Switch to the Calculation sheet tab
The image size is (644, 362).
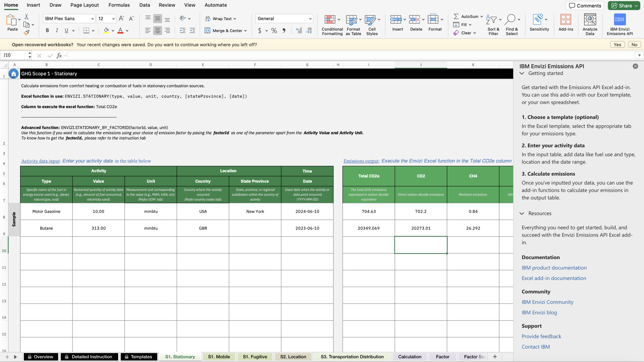tap(410, 357)
